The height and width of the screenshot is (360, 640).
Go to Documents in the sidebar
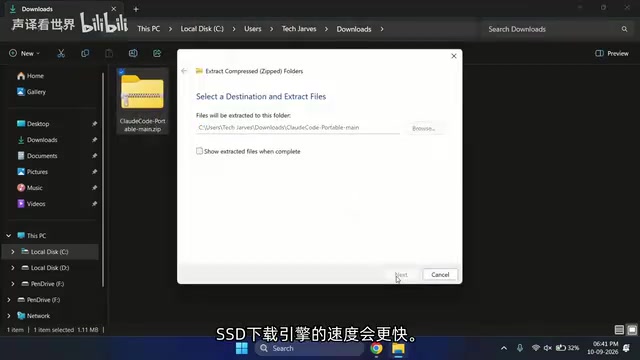(37, 156)
